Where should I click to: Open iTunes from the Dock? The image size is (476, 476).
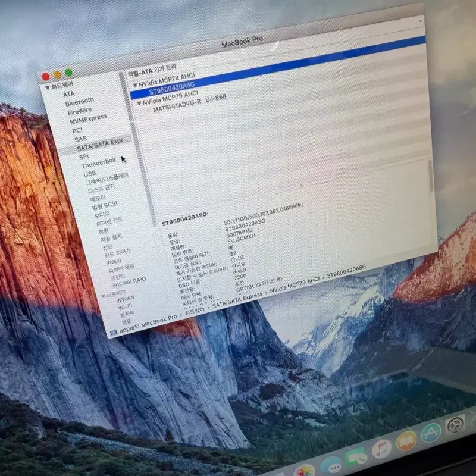[381, 449]
